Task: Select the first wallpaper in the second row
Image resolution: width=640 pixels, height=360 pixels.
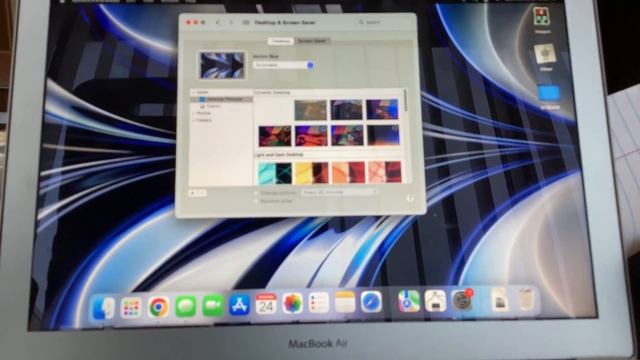Action: coord(275,136)
